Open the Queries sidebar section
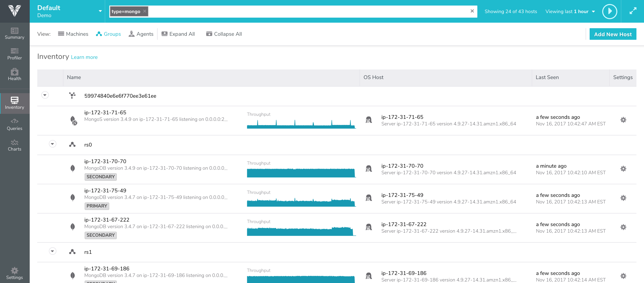 pyautogui.click(x=15, y=125)
